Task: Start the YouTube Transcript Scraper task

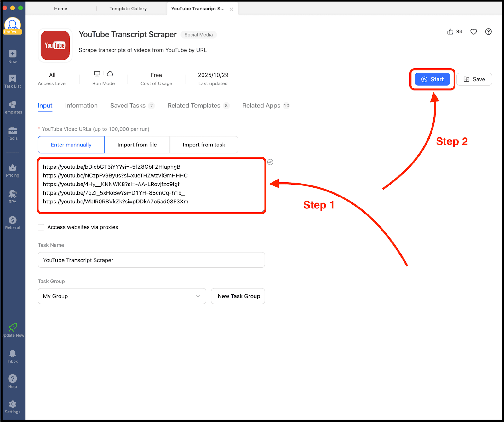Action: [432, 79]
